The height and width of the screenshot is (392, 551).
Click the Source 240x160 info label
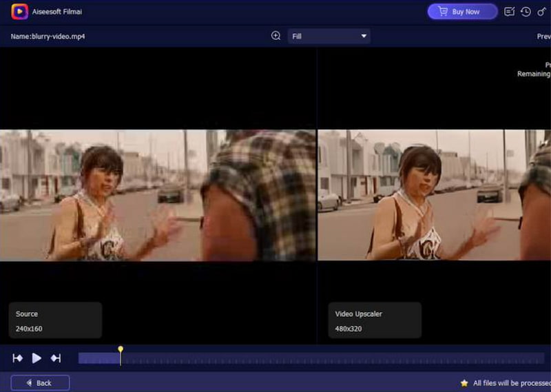coord(55,321)
